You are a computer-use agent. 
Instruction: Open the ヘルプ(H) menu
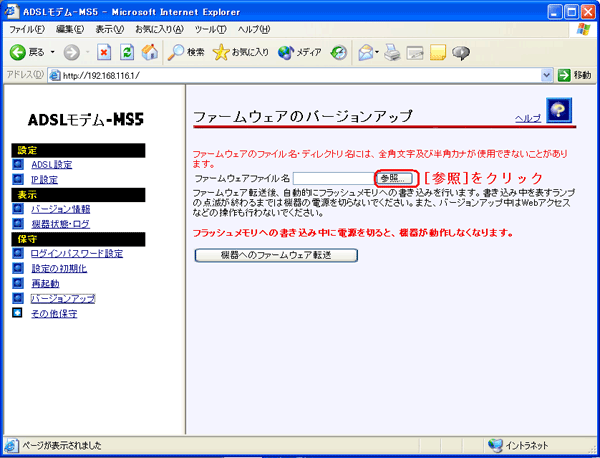coord(254,29)
